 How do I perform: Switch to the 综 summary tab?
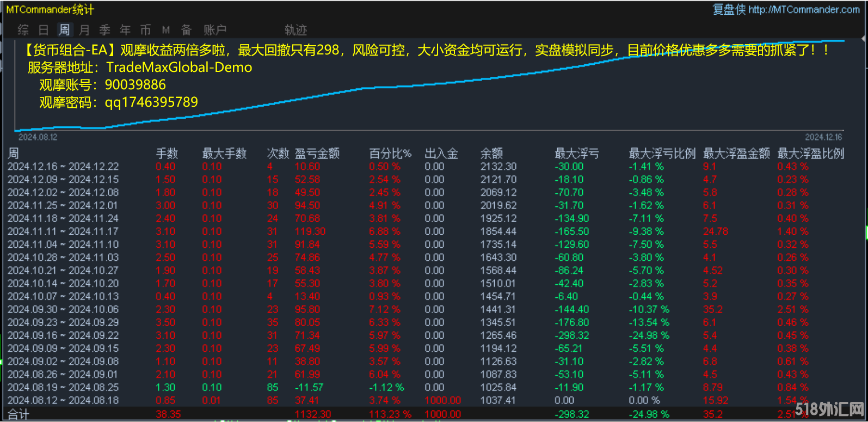coord(23,30)
